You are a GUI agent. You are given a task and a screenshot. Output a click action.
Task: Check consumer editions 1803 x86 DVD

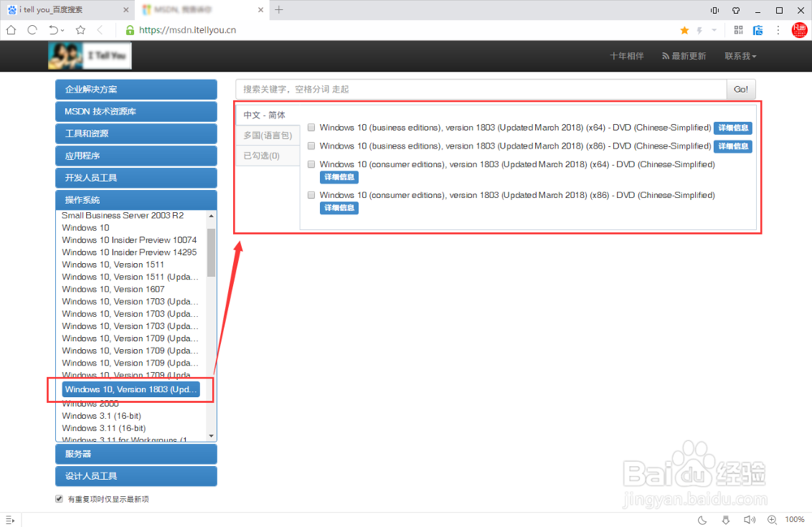[x=311, y=195]
